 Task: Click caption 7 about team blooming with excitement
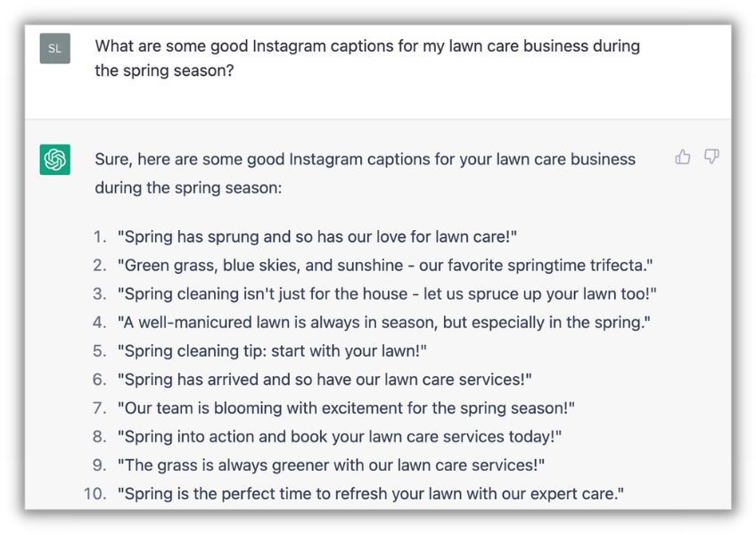click(x=346, y=407)
